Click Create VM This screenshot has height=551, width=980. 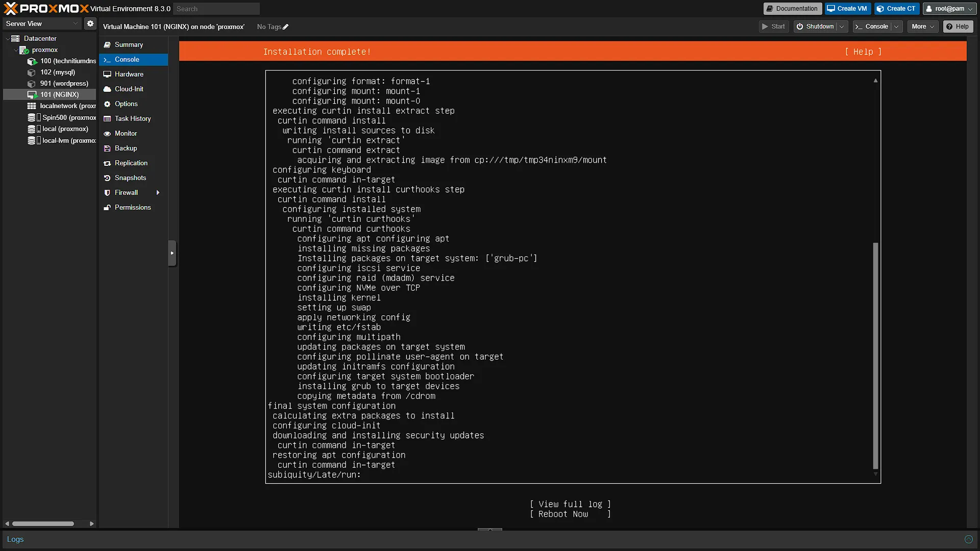coord(847,9)
